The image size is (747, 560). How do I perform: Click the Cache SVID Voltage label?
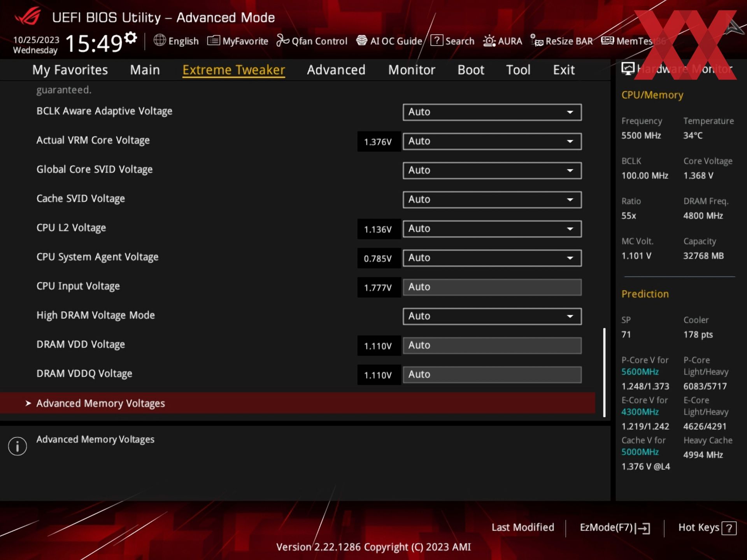(x=81, y=199)
